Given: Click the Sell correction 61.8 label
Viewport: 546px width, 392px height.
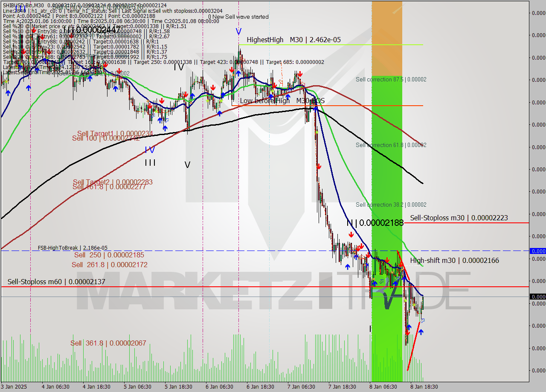Looking at the screenshot, I should 391,145.
